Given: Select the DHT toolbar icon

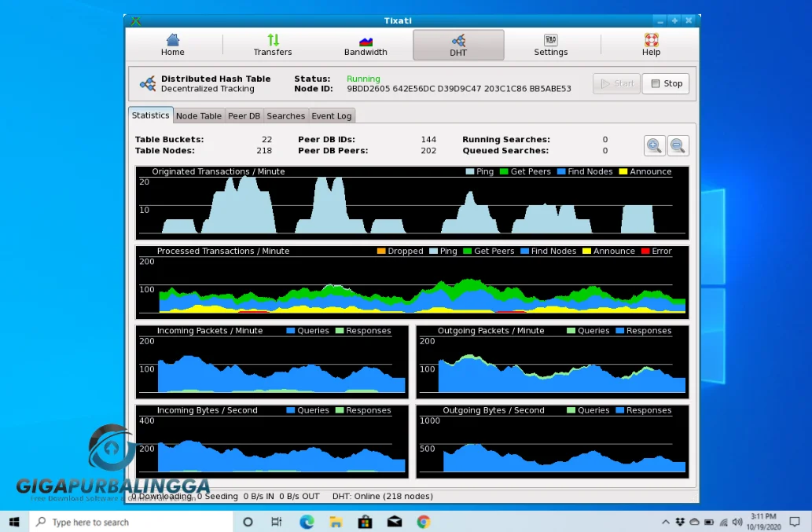Looking at the screenshot, I should pyautogui.click(x=457, y=45).
